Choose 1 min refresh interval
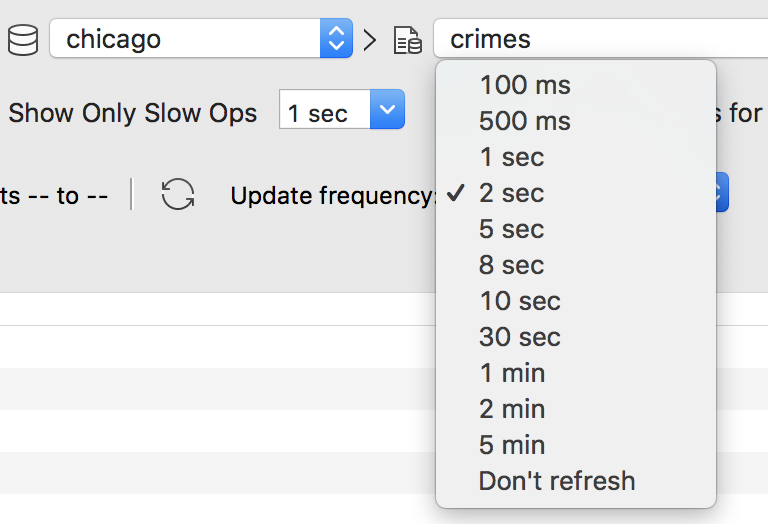The image size is (768, 524). click(x=576, y=373)
